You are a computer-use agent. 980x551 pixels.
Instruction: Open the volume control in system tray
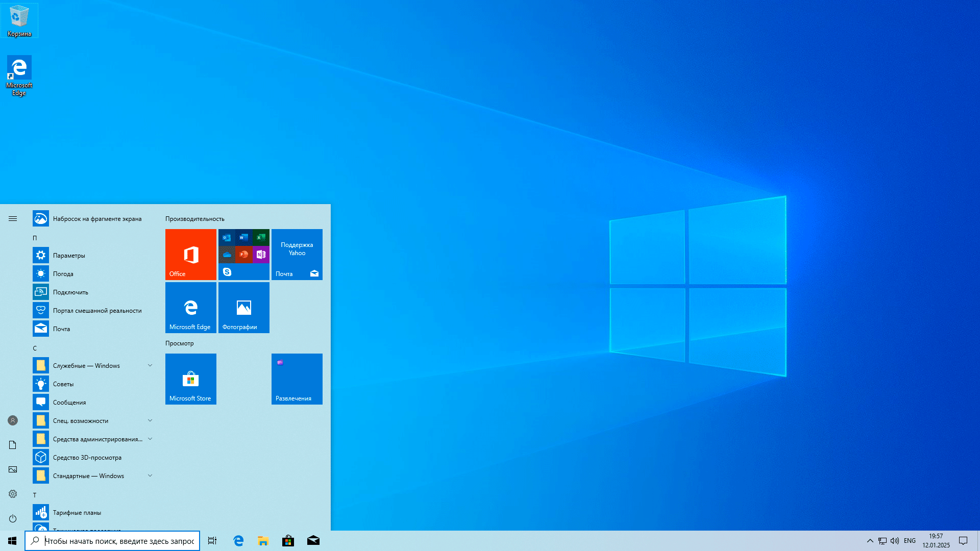[x=895, y=541]
